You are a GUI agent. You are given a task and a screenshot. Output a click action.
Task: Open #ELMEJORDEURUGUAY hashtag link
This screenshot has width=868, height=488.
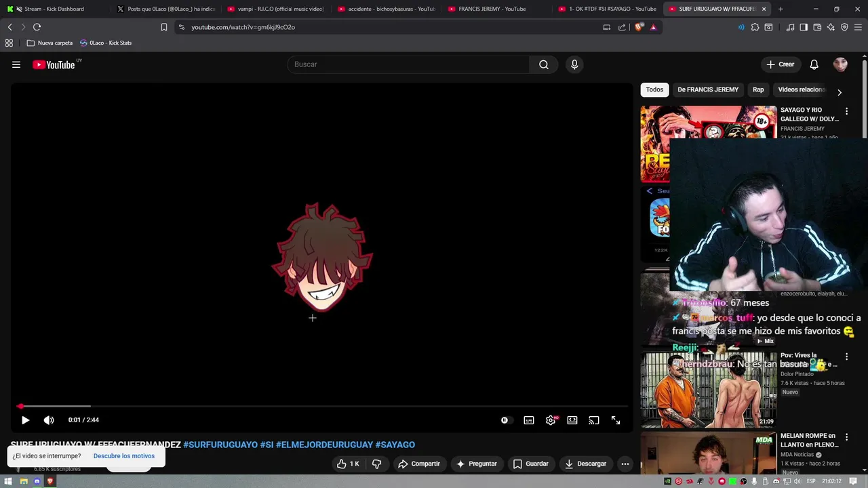pos(324,445)
